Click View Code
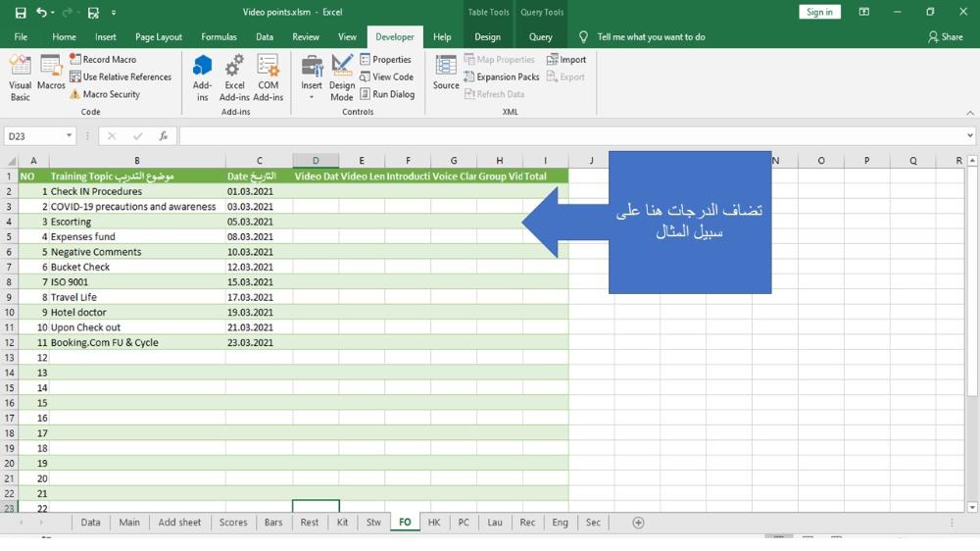Screen dimensions: 980x551 (x=386, y=76)
